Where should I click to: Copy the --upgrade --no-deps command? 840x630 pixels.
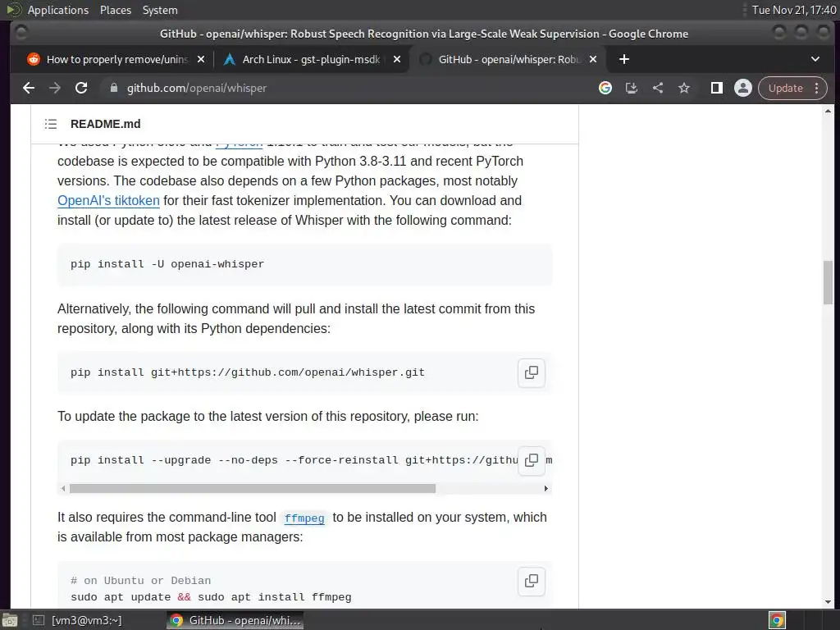pyautogui.click(x=532, y=460)
